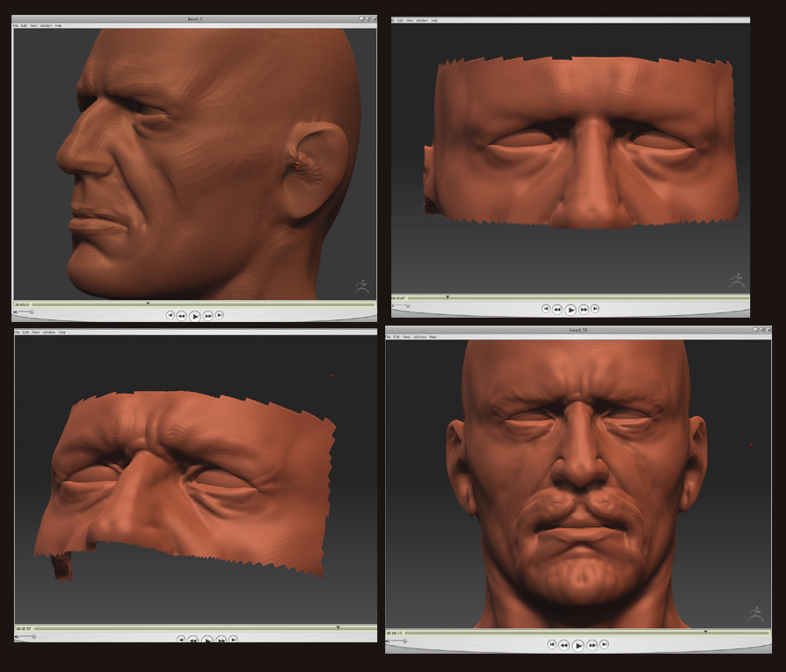
Task: Rewind the head_10 movie
Action: coord(564,645)
